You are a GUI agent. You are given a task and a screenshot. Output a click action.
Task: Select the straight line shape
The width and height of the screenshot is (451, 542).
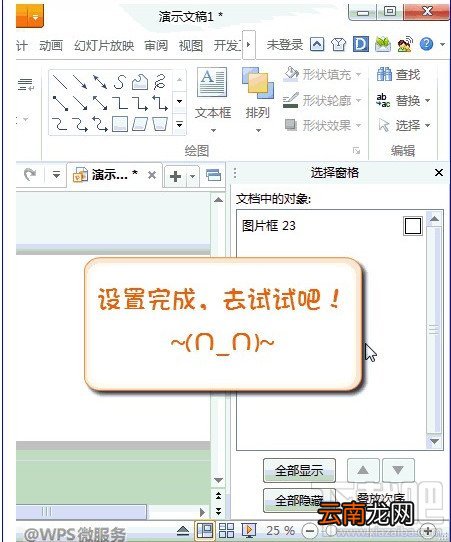pos(60,82)
